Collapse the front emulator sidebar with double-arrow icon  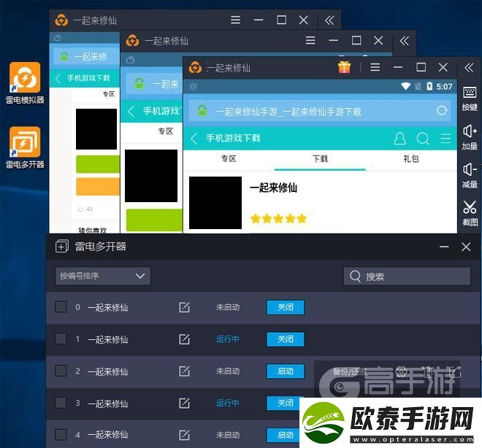coord(469,68)
